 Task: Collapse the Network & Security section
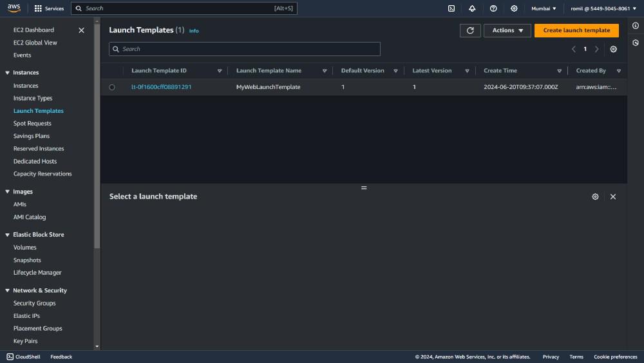(x=7, y=290)
